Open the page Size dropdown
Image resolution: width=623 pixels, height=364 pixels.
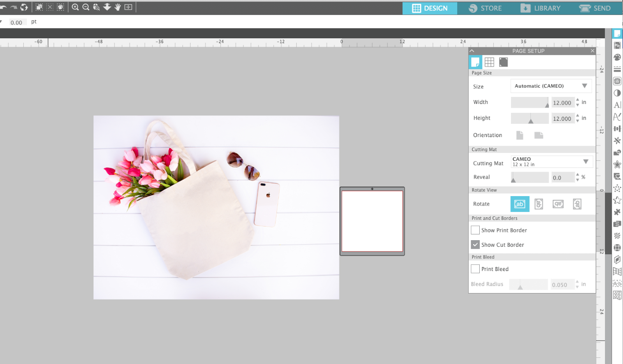click(551, 86)
